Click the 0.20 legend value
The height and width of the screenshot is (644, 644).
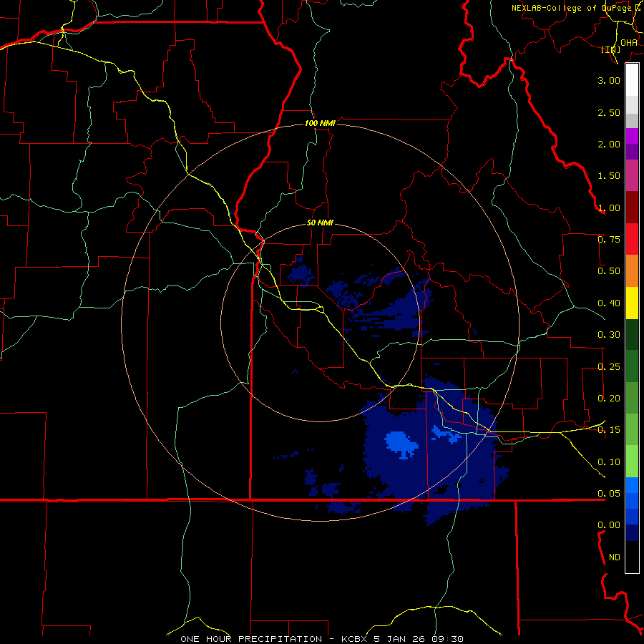[x=609, y=399]
